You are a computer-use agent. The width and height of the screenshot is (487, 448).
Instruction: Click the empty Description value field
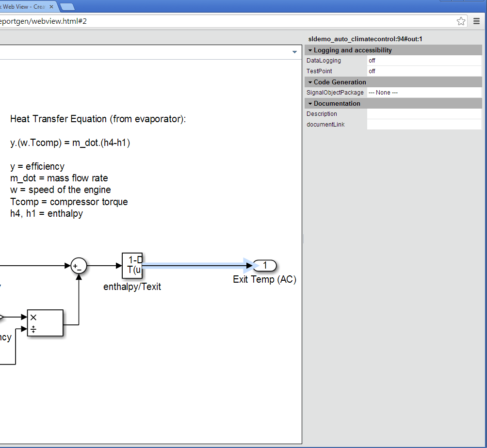click(424, 114)
